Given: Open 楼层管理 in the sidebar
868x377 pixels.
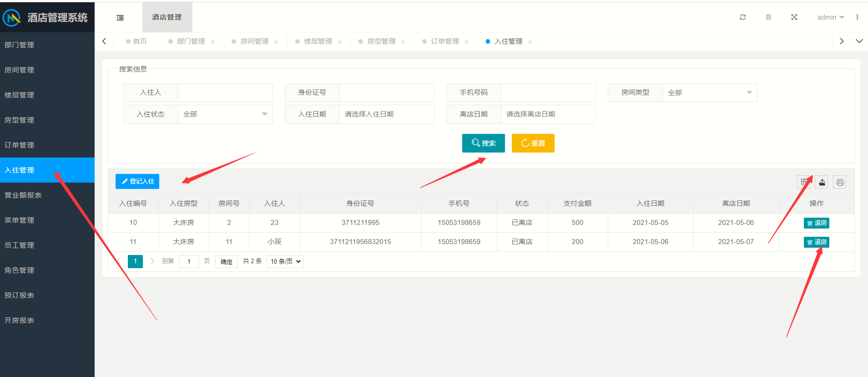Looking at the screenshot, I should [47, 95].
